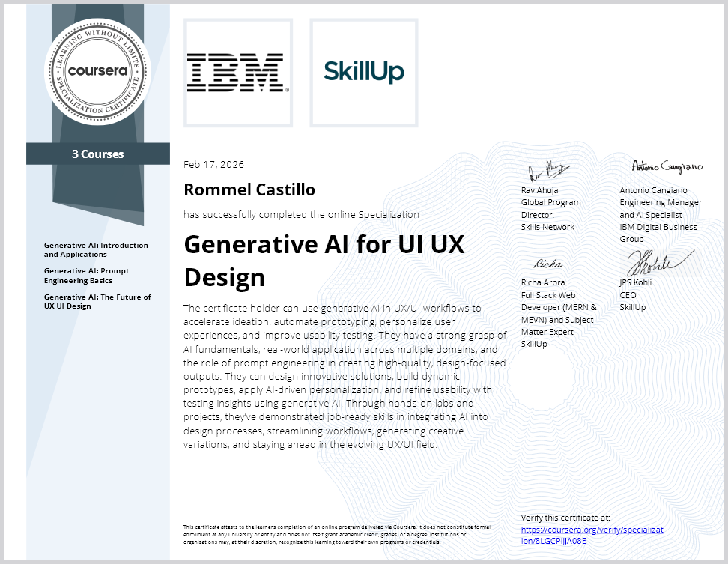This screenshot has height=564, width=728.
Task: Click the 'Verify this certificate at:' label
Action: click(x=565, y=518)
